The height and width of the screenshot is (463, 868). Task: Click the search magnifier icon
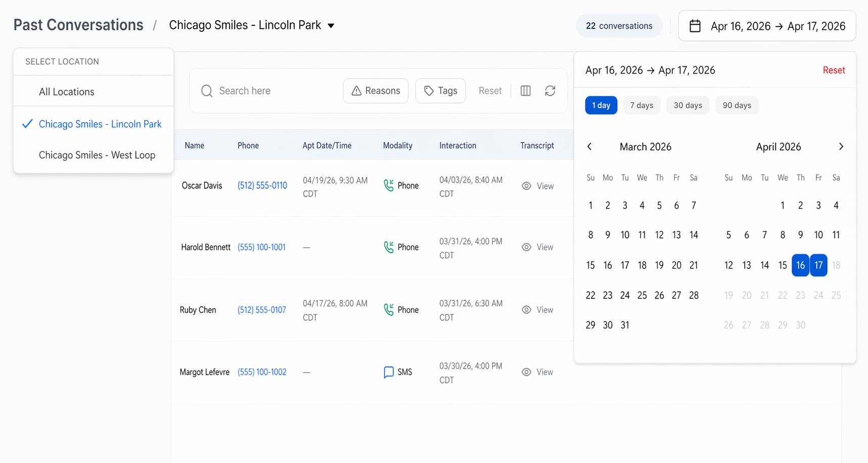207,90
